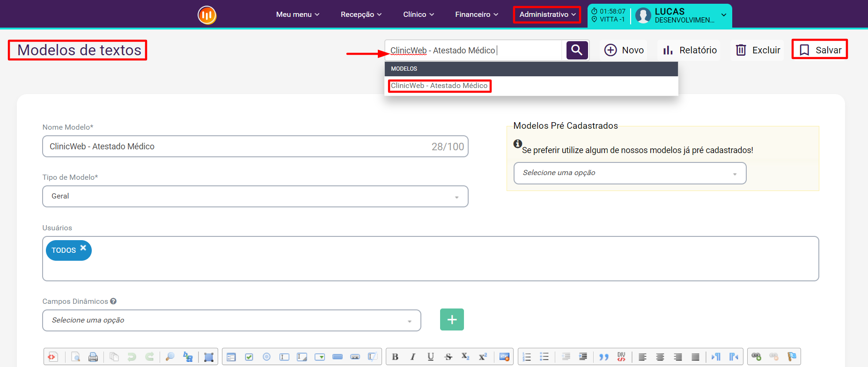Click the help icon beside Campos Dinâmicos
Image resolution: width=868 pixels, height=367 pixels.
113,301
